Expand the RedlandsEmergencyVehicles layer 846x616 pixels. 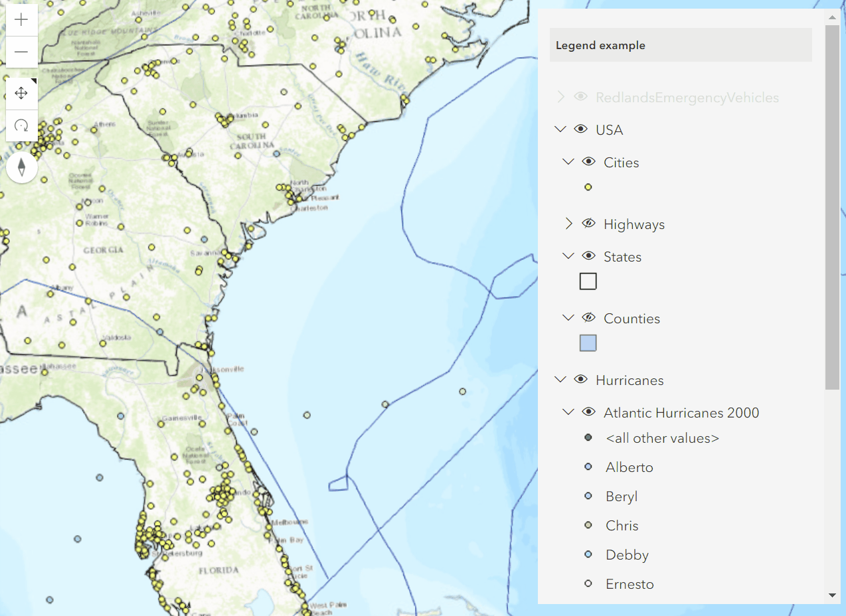560,98
